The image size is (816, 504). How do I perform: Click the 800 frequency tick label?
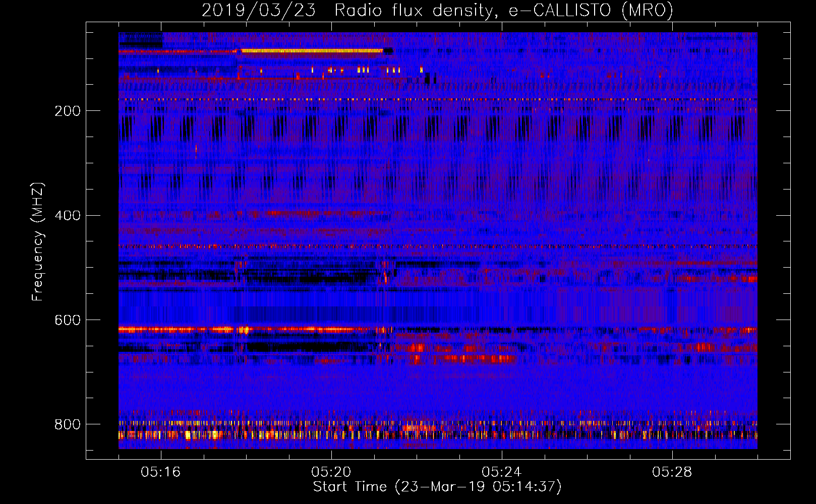click(68, 424)
